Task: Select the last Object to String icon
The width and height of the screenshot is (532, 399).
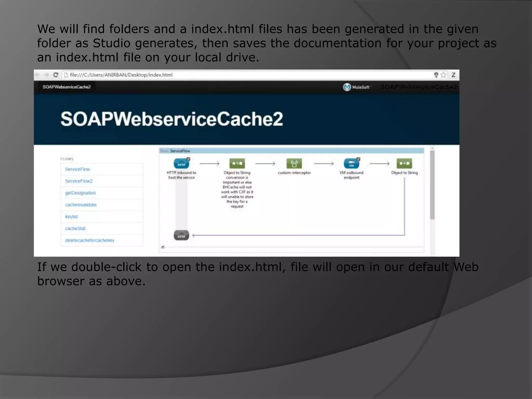Action: [404, 163]
